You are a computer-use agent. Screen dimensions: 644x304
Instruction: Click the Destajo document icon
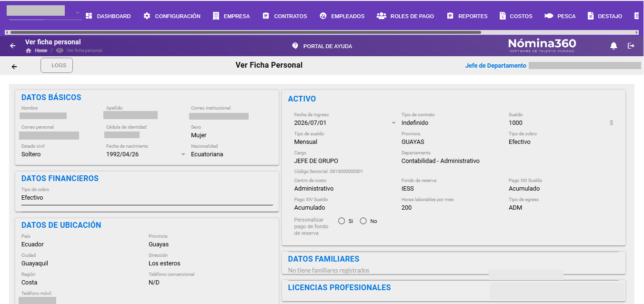point(591,16)
